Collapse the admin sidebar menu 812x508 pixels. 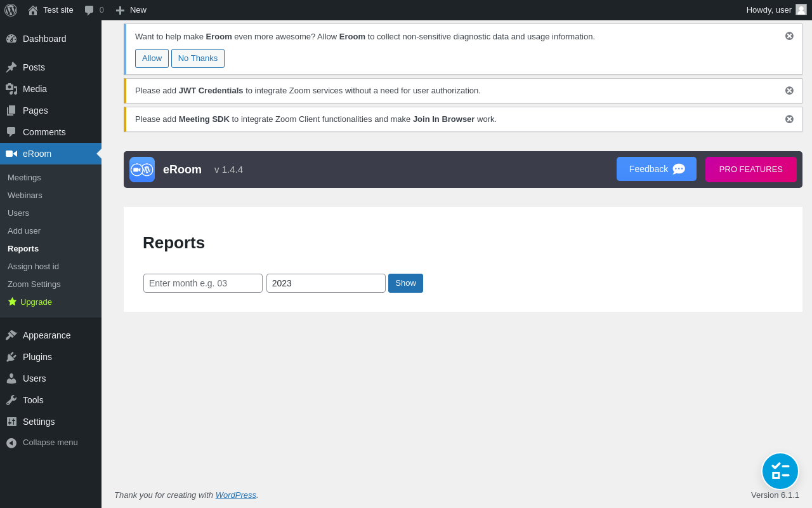point(51,443)
